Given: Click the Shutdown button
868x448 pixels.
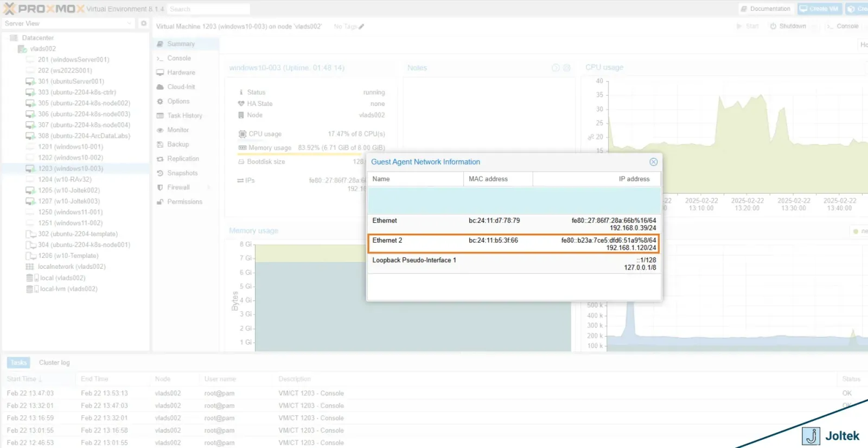Looking at the screenshot, I should coord(788,26).
